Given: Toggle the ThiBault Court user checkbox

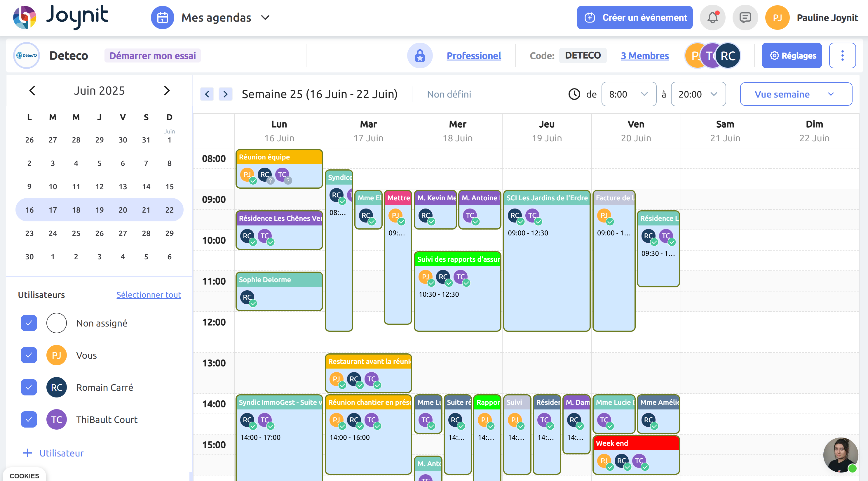Looking at the screenshot, I should (x=29, y=419).
